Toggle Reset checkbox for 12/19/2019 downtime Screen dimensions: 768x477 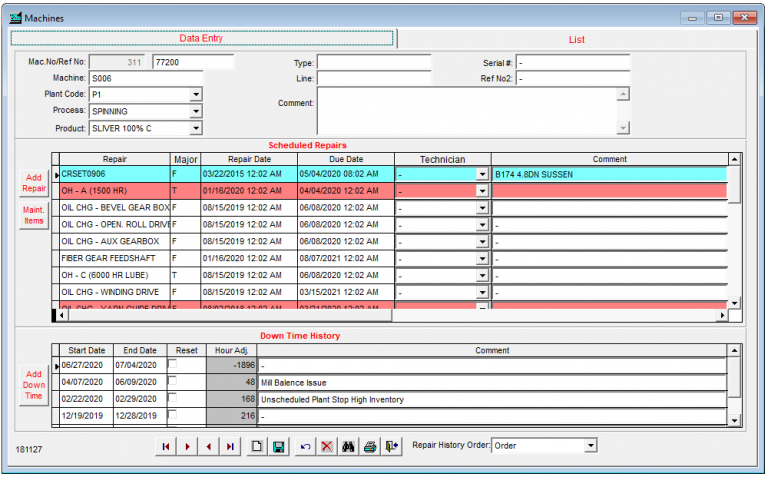172,414
